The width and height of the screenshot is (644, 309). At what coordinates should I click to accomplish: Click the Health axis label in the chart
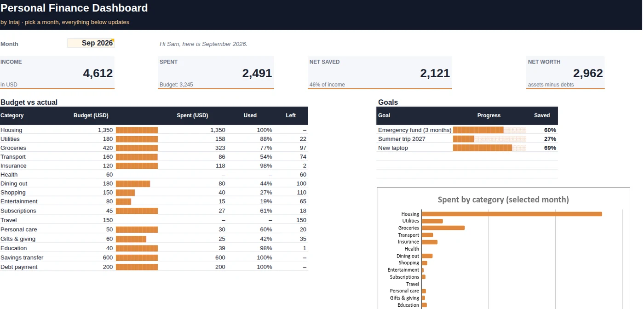pyautogui.click(x=412, y=249)
